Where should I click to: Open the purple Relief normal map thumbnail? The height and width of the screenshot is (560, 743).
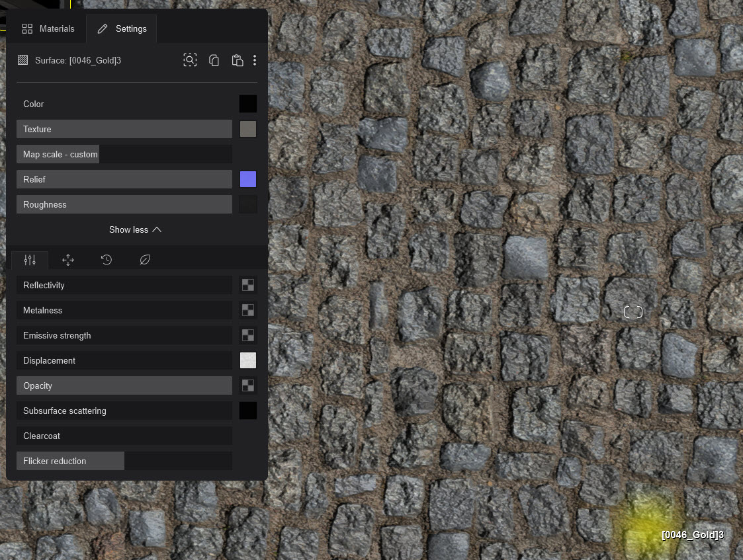click(x=248, y=179)
